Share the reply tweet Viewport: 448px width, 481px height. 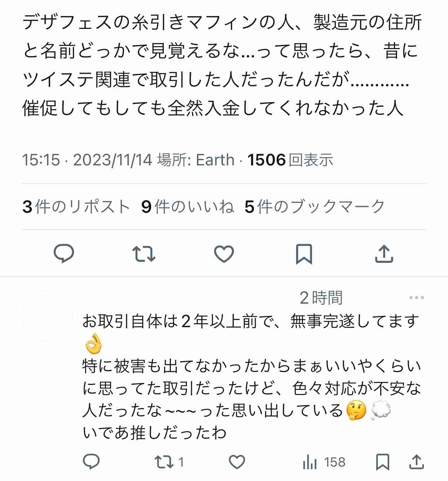coord(416,462)
